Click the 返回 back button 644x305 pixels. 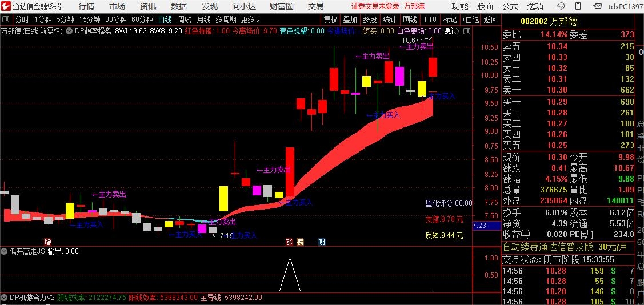pos(490,19)
